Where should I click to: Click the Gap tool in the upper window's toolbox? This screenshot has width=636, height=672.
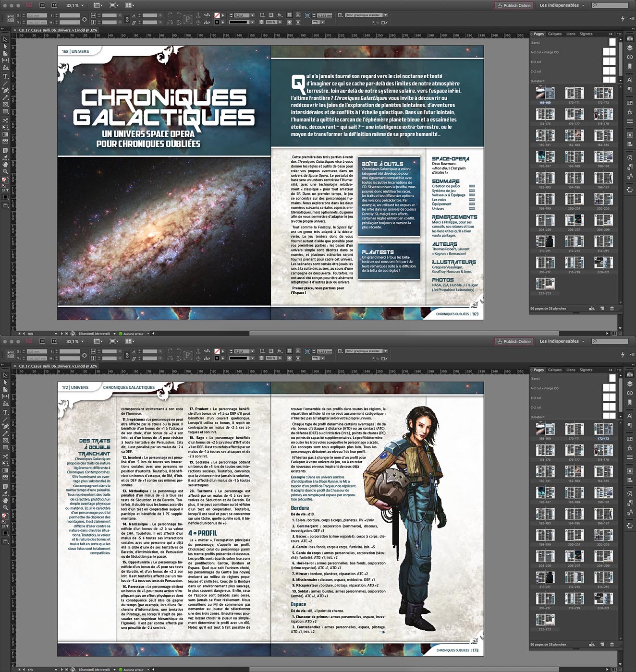click(5, 60)
